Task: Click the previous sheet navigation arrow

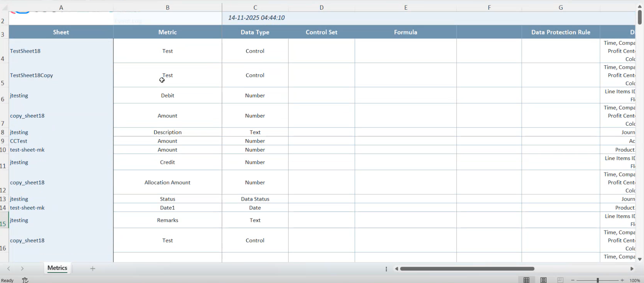Action: pyautogui.click(x=9, y=269)
